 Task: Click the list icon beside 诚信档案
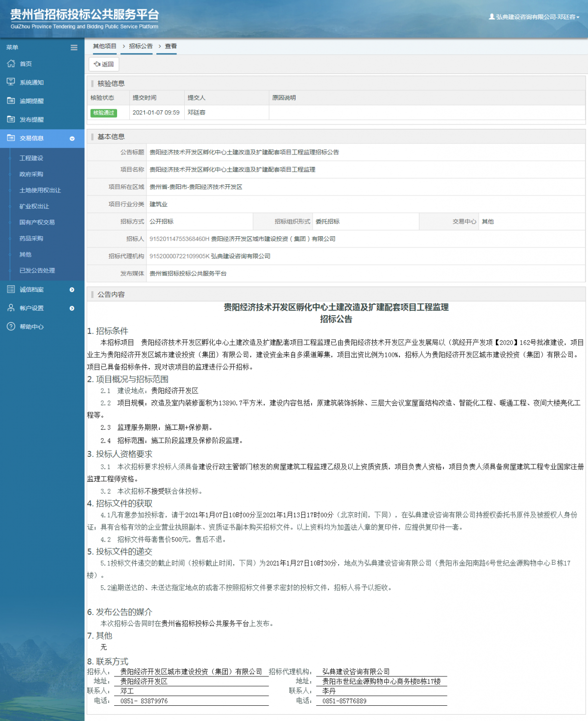pyautogui.click(x=11, y=289)
